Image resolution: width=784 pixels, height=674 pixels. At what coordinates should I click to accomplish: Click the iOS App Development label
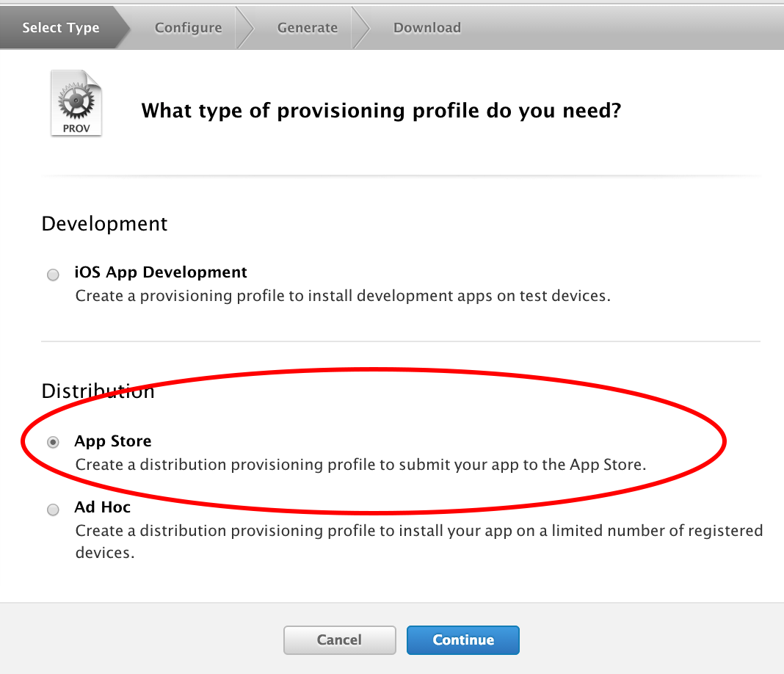(x=161, y=272)
